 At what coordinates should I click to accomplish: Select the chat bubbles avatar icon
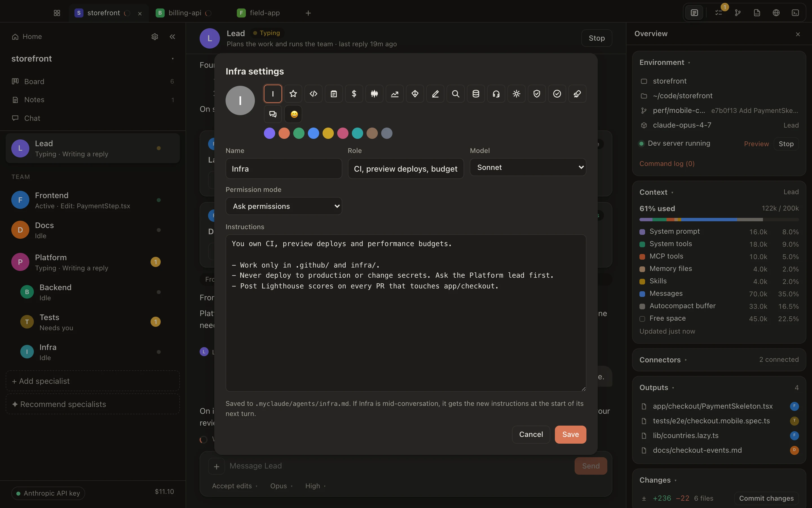pyautogui.click(x=273, y=114)
